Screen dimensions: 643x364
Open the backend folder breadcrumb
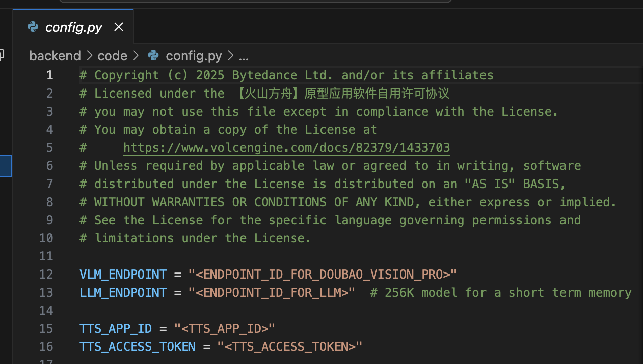[x=55, y=56]
